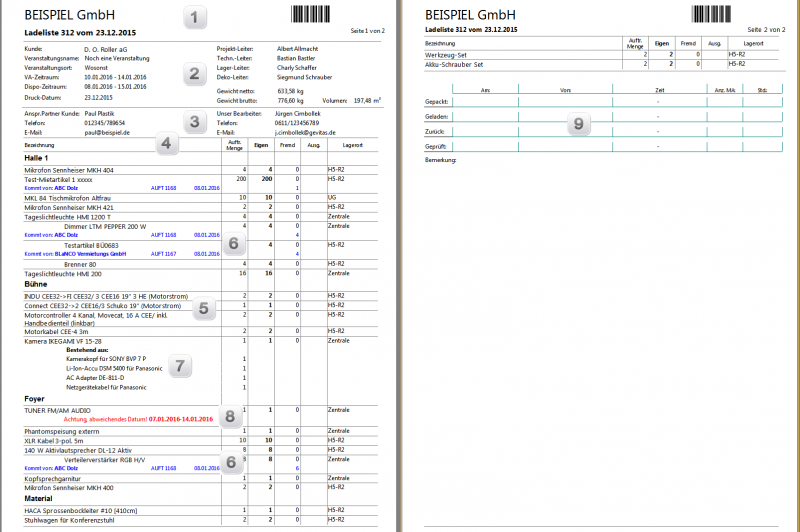Select warehouse leader "Charly Schaffer"
The height and width of the screenshot is (532, 800).
pyautogui.click(x=296, y=68)
